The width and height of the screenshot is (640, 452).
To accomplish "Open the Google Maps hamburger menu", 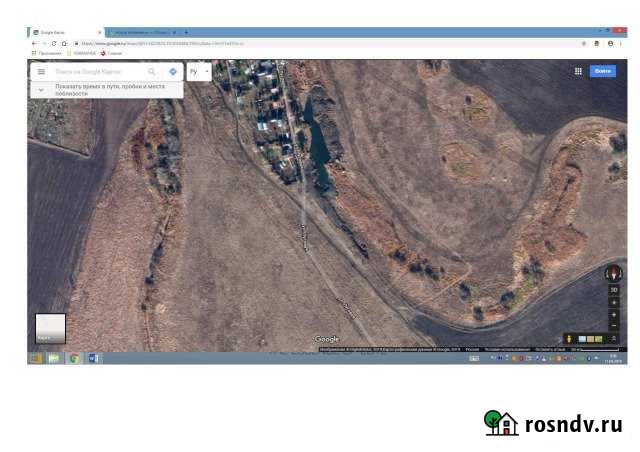I will tap(41, 72).
